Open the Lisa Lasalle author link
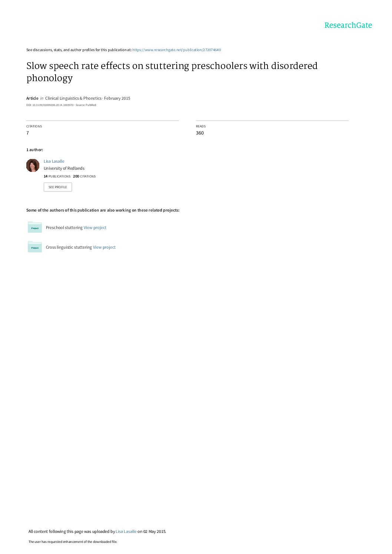Viewport: 392px width, 554px height. coord(54,161)
